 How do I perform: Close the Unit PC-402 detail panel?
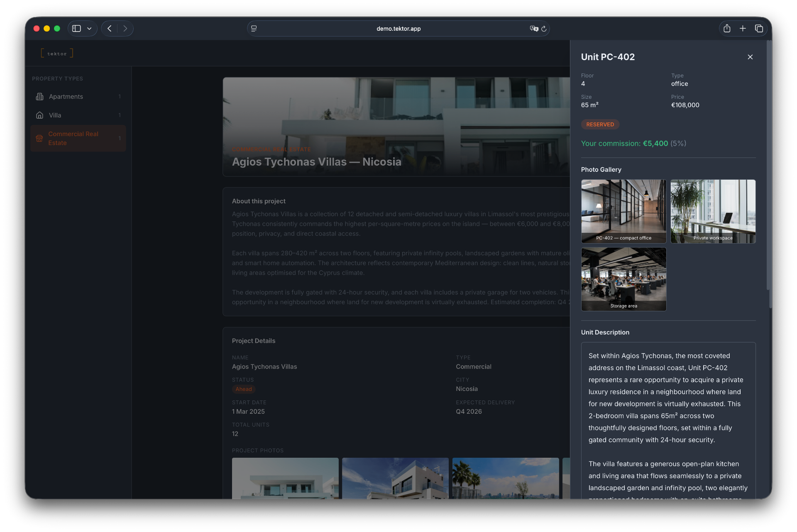750,57
